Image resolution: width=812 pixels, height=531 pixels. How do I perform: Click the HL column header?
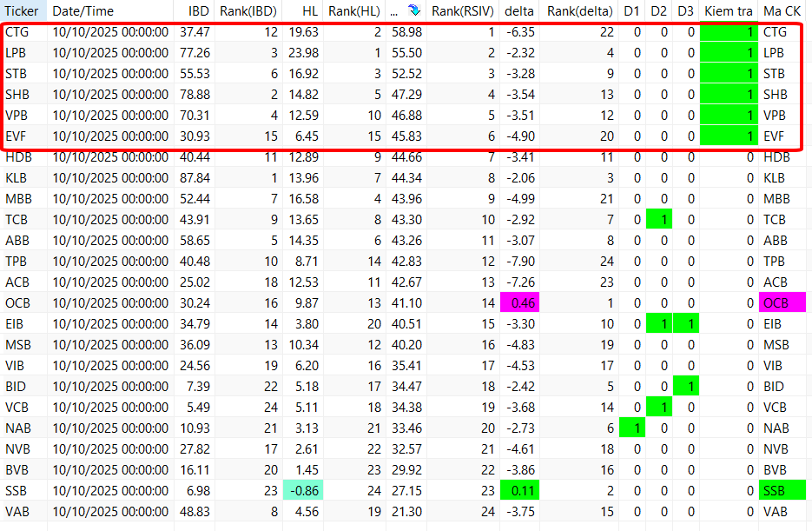pos(303,11)
